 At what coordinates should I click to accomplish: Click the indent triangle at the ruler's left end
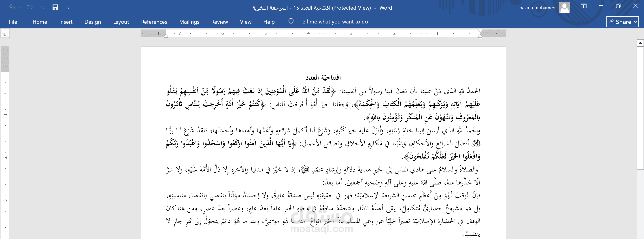point(166,36)
